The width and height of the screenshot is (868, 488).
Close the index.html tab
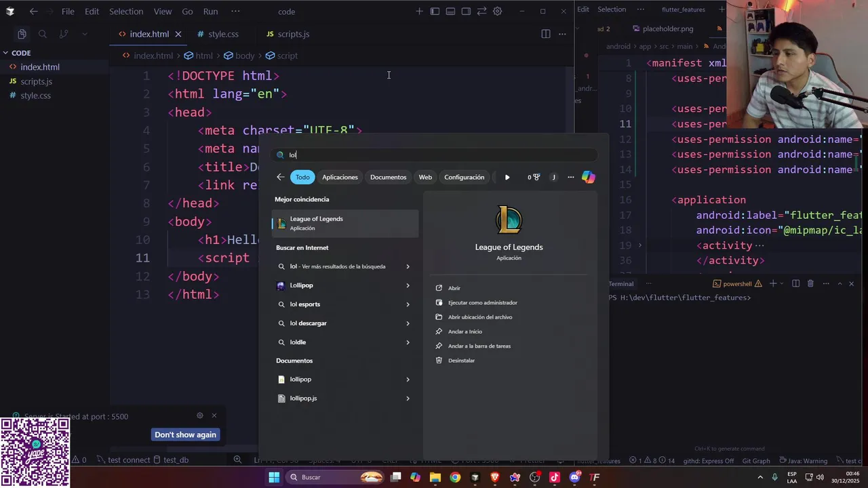[178, 34]
